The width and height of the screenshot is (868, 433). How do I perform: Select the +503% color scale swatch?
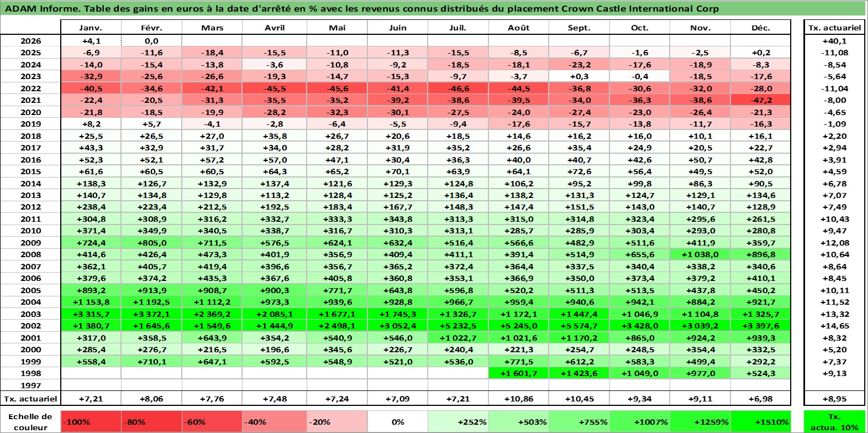[519, 422]
